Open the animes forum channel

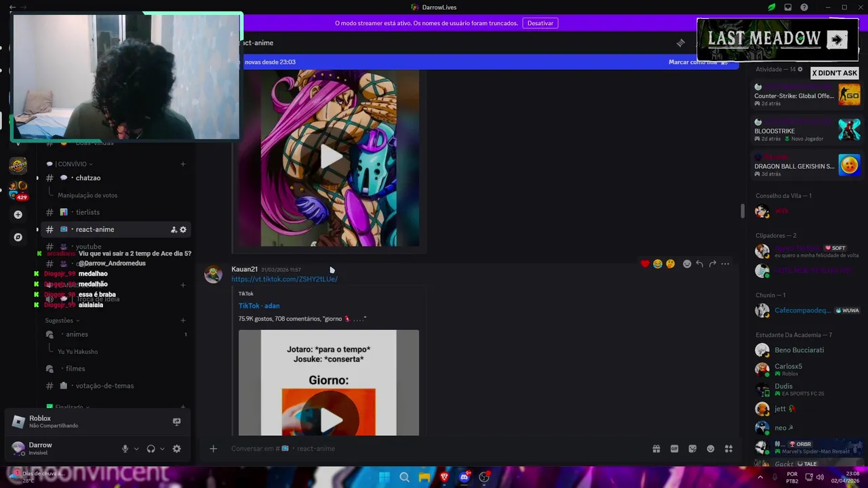(x=115, y=334)
